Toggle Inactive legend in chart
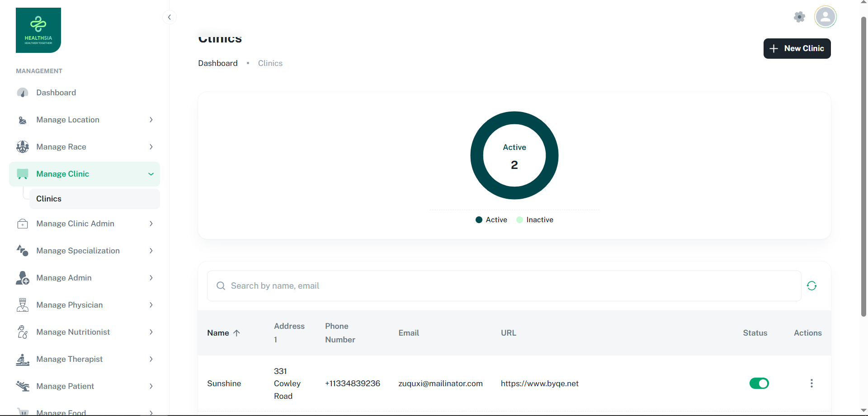The width and height of the screenshot is (868, 416). click(535, 220)
